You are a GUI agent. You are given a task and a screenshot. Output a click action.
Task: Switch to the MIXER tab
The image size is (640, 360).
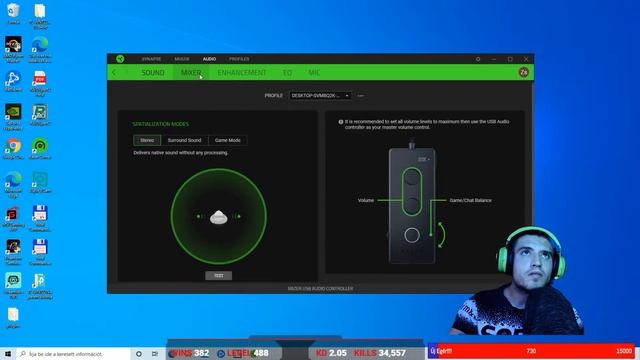coord(191,73)
